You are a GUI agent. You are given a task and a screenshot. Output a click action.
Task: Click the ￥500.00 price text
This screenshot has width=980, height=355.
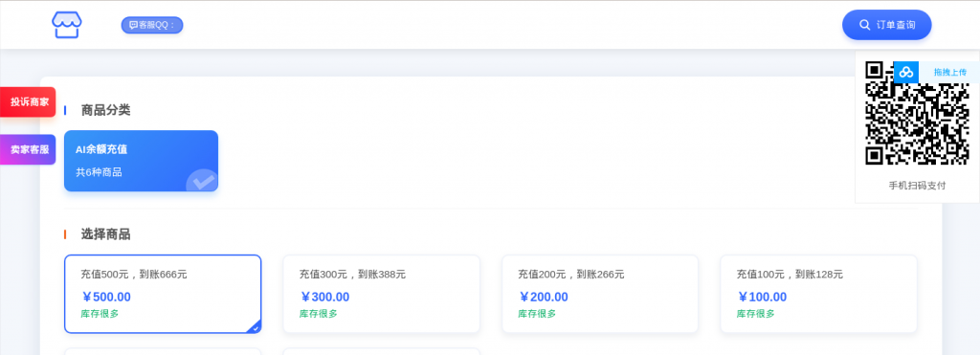[x=106, y=297]
